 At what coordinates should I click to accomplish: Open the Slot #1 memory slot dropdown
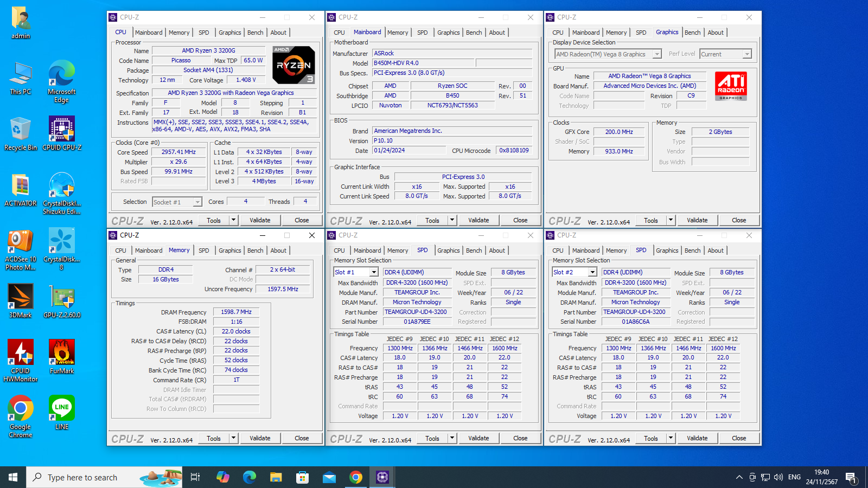coord(356,272)
